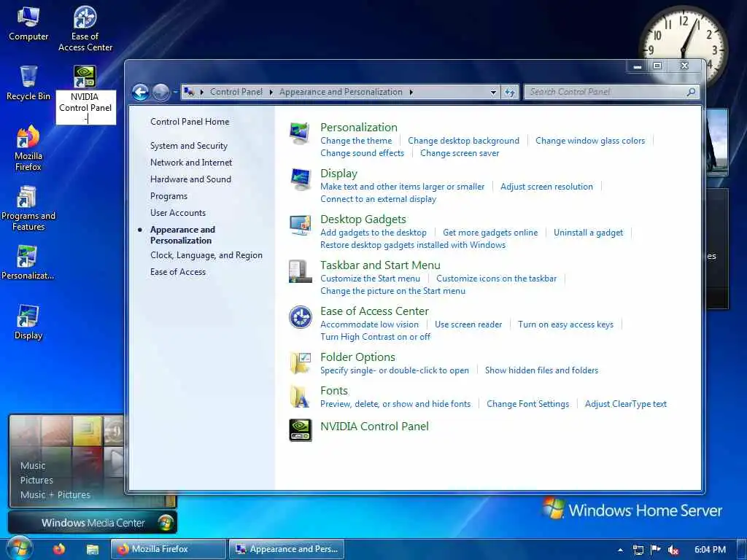Click the taskbar clock showing 6:04 PM
Screen dimensions: 747x560
click(x=710, y=550)
